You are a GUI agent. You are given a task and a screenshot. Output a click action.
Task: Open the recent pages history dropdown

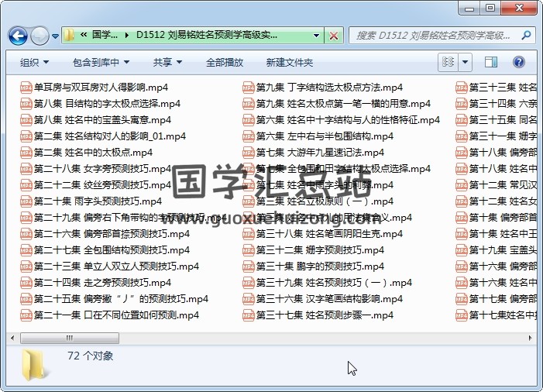click(x=56, y=36)
